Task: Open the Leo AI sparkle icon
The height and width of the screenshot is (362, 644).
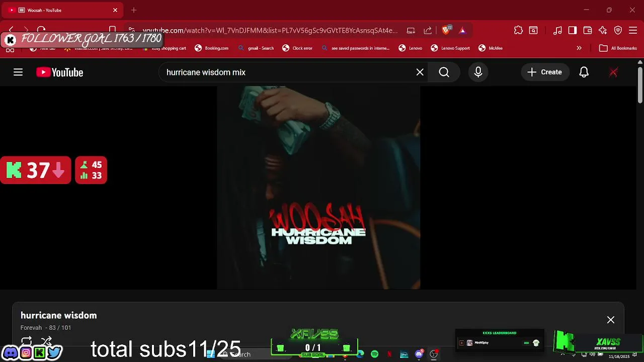Action: [x=603, y=30]
